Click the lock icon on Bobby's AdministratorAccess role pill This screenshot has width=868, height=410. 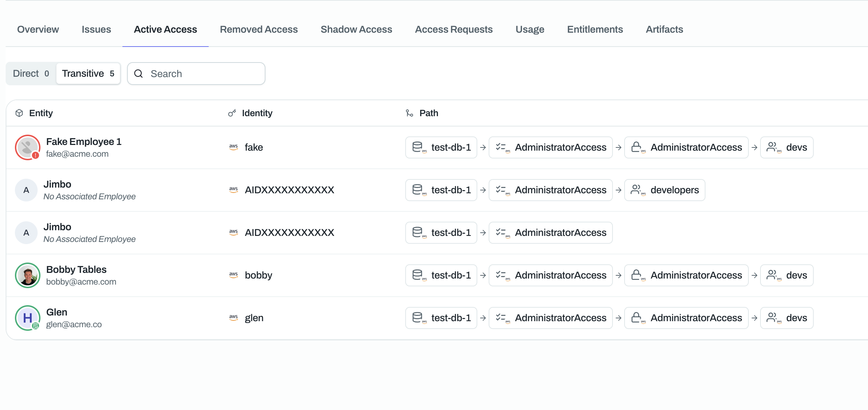tap(637, 275)
